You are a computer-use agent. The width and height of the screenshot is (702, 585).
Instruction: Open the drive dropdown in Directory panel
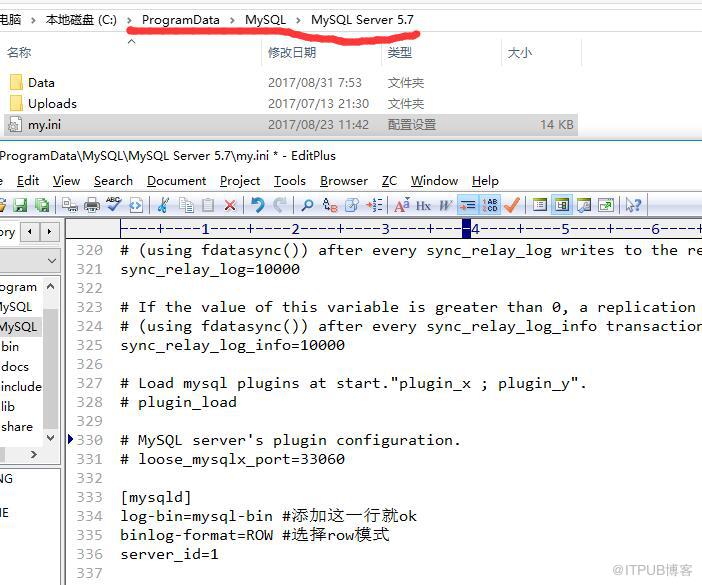pyautogui.click(x=52, y=260)
